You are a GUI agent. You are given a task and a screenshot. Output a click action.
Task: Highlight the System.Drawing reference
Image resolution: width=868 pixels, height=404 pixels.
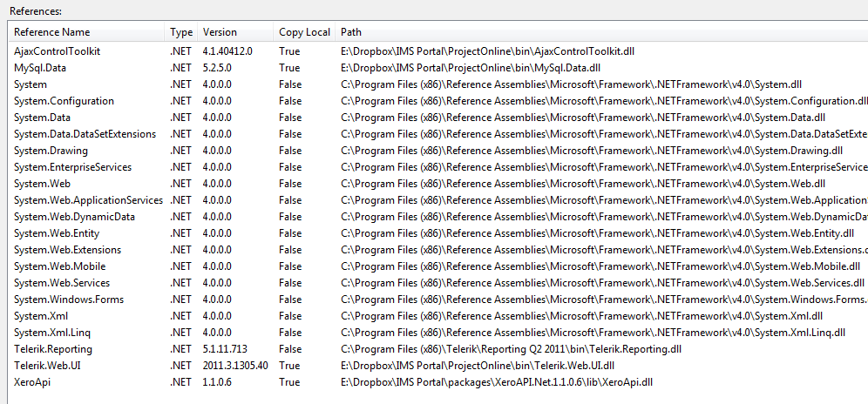tap(49, 151)
